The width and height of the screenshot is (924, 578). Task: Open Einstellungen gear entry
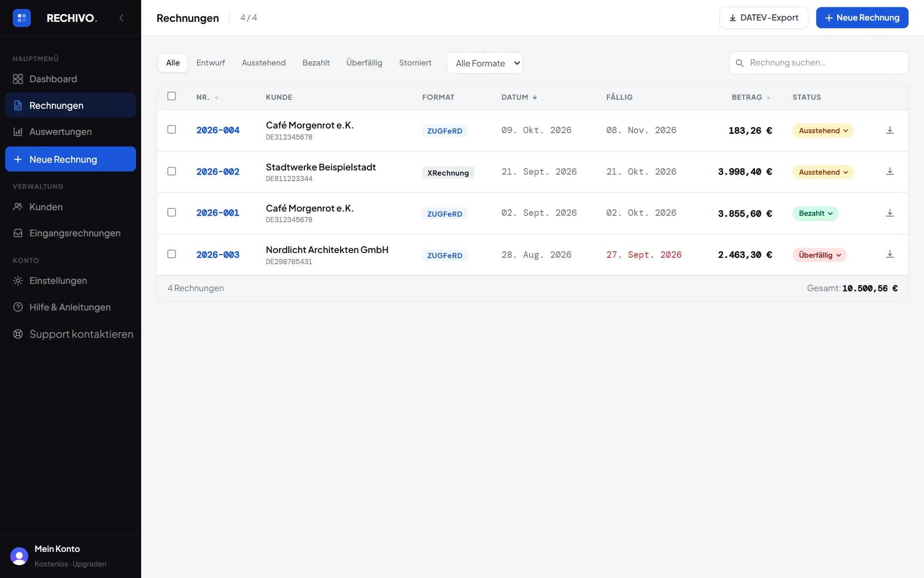pyautogui.click(x=71, y=281)
